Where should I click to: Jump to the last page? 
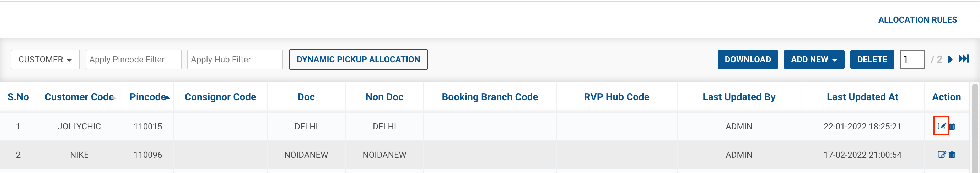coord(963,59)
